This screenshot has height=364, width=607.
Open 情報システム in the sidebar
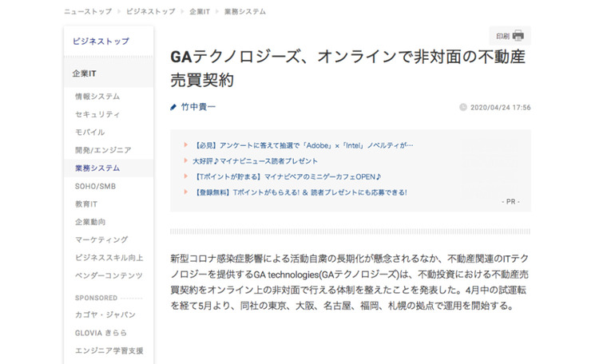(97, 97)
